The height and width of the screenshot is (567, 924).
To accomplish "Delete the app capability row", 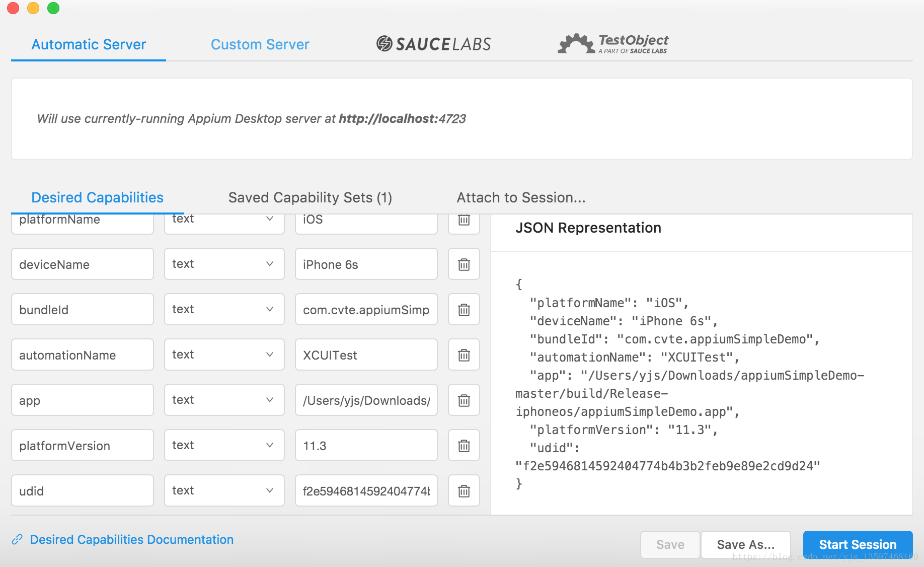I will [464, 400].
